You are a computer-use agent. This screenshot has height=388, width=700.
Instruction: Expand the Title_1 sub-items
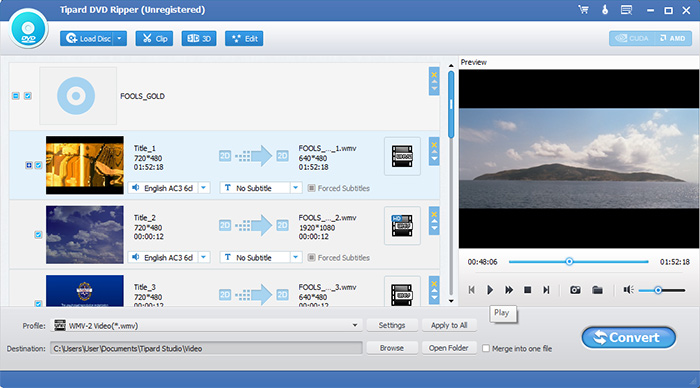[x=29, y=165]
